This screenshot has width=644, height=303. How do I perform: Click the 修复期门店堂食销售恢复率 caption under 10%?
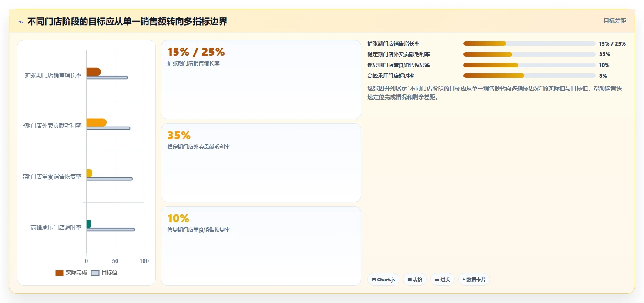[198, 230]
